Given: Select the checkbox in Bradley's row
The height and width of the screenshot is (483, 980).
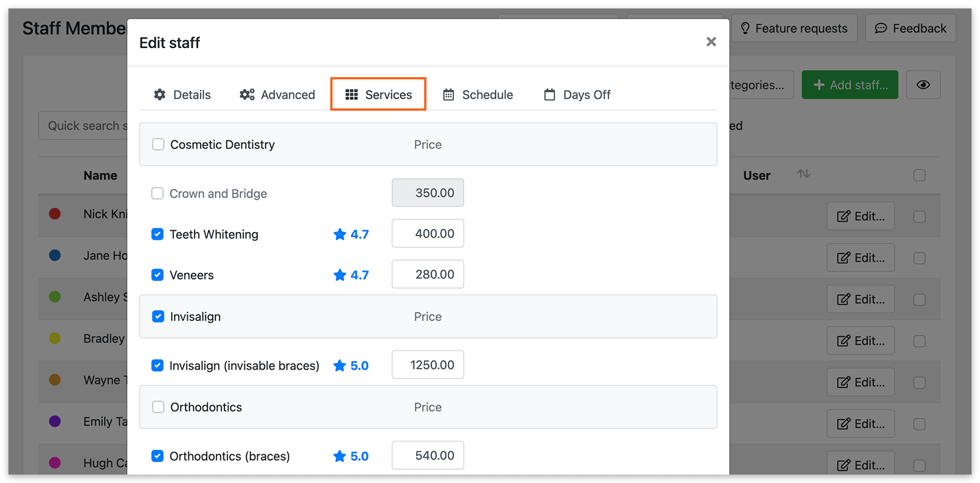Looking at the screenshot, I should coord(919,341).
